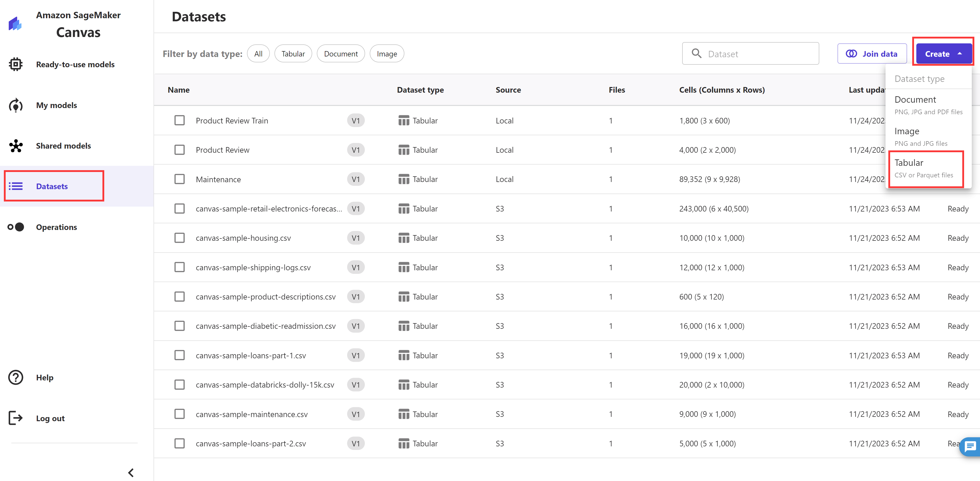Filter datasets by Tabular type
980x481 pixels.
(293, 54)
